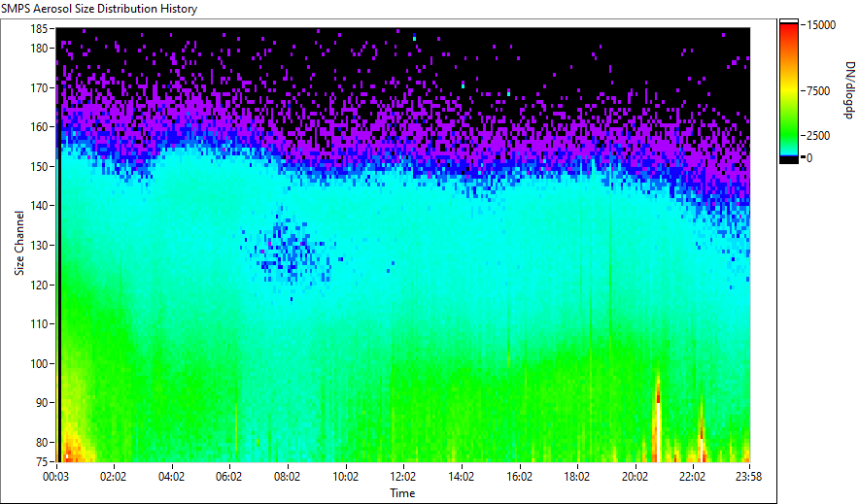
Task: Click the 160 size channel tick label
Action: (38, 127)
